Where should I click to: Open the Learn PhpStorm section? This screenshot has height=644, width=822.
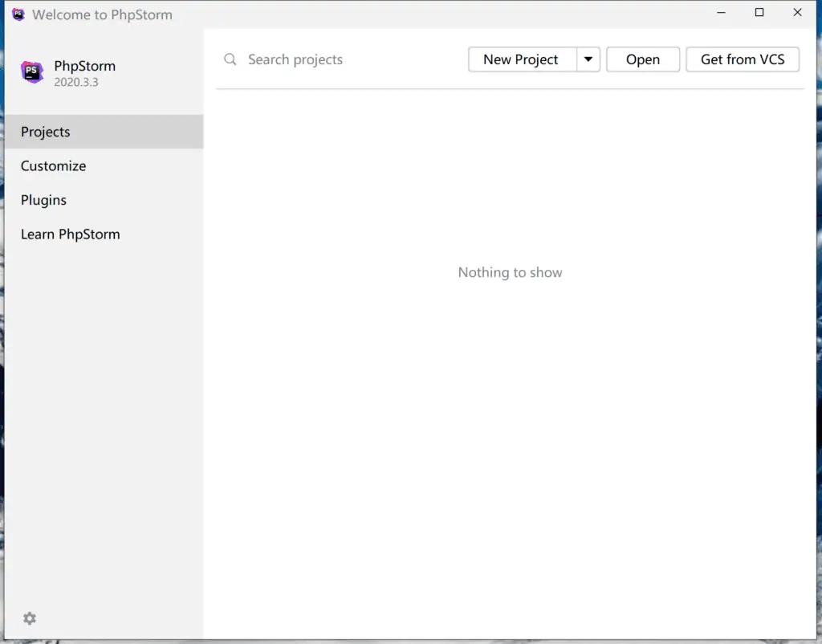click(71, 234)
